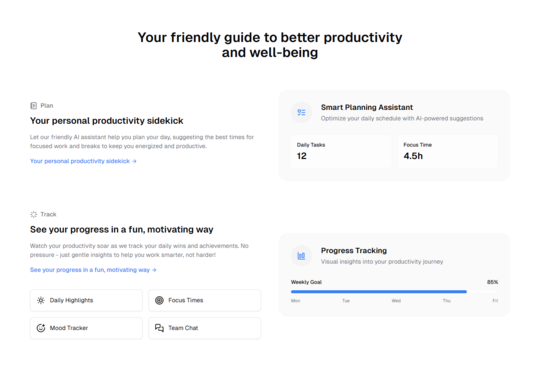
Task: Click the Progress Tracking heading
Action: tap(354, 250)
